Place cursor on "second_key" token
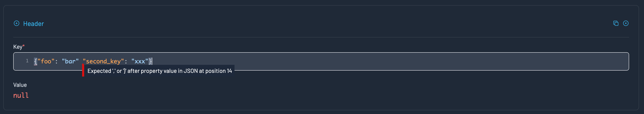This screenshot has height=114, width=644. click(103, 61)
